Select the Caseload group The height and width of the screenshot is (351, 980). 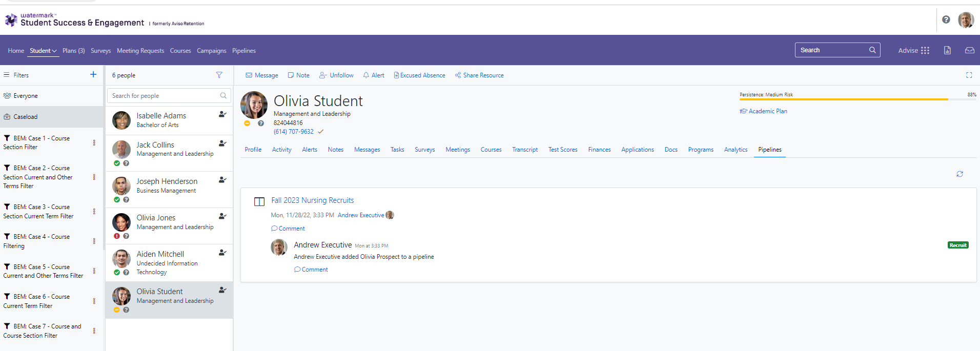(51, 117)
